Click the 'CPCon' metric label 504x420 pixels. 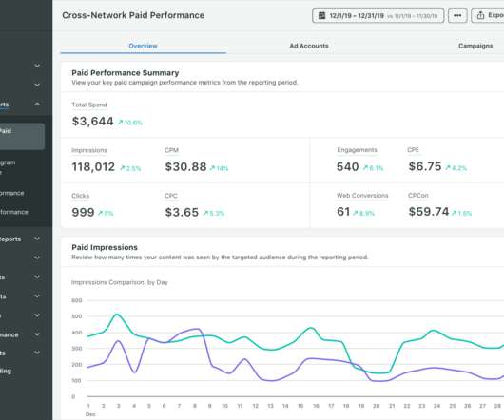418,196
